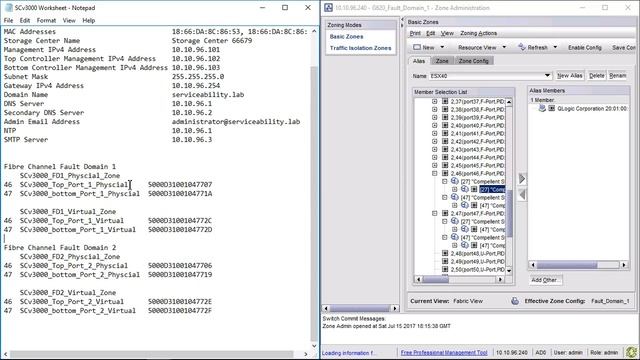Select Traffic Isolation Zones zoning mode
The width and height of the screenshot is (640, 360).
click(x=360, y=48)
